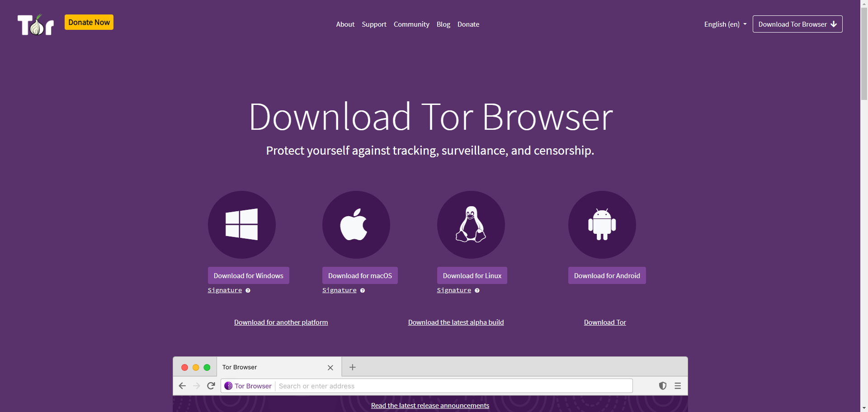Open Download for another platform link
Viewport: 868px width, 412px height.
281,322
